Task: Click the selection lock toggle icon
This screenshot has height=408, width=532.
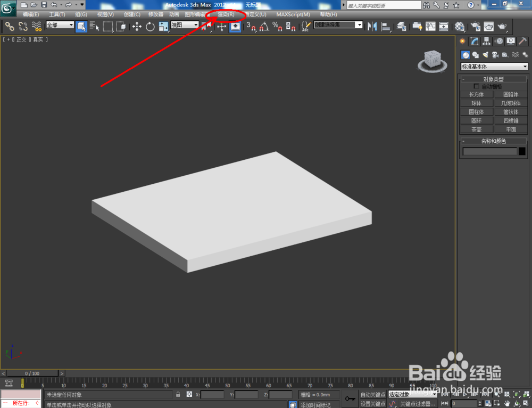Action: click(178, 394)
